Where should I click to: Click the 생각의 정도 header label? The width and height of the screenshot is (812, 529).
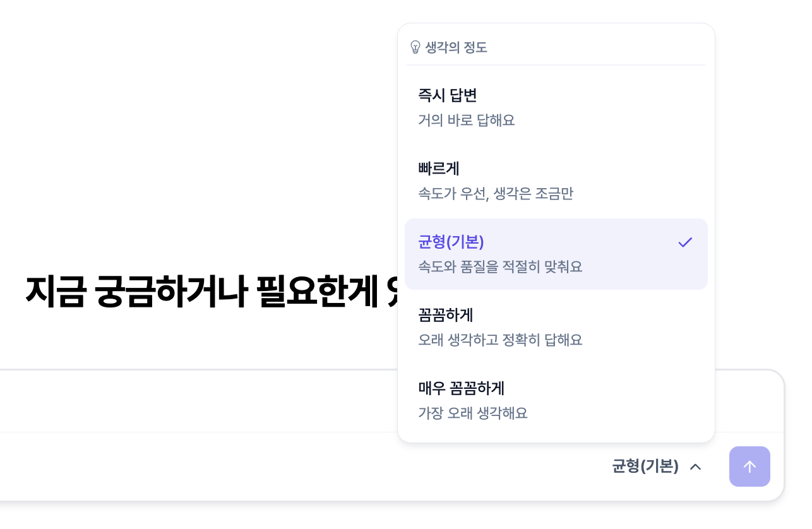tap(456, 47)
